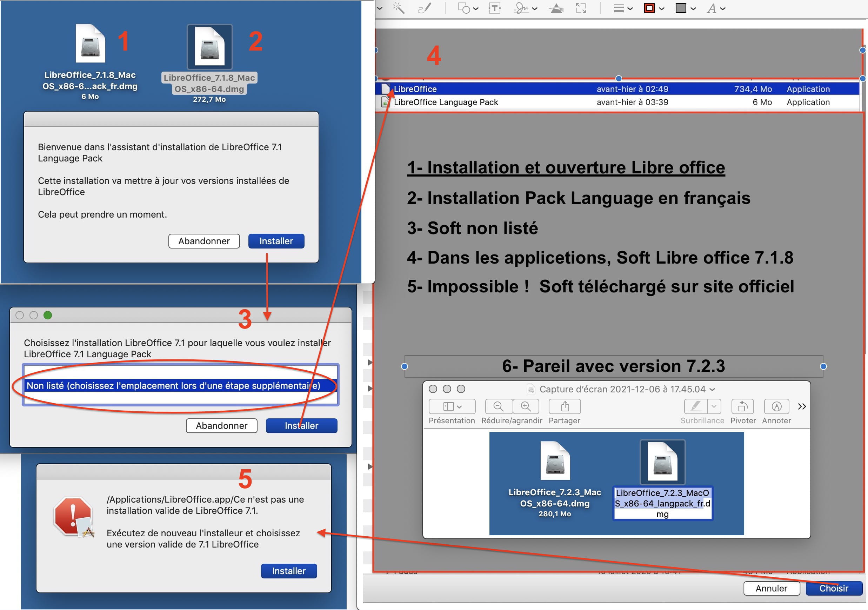Click the zoom out magnifier in Preview

499,406
